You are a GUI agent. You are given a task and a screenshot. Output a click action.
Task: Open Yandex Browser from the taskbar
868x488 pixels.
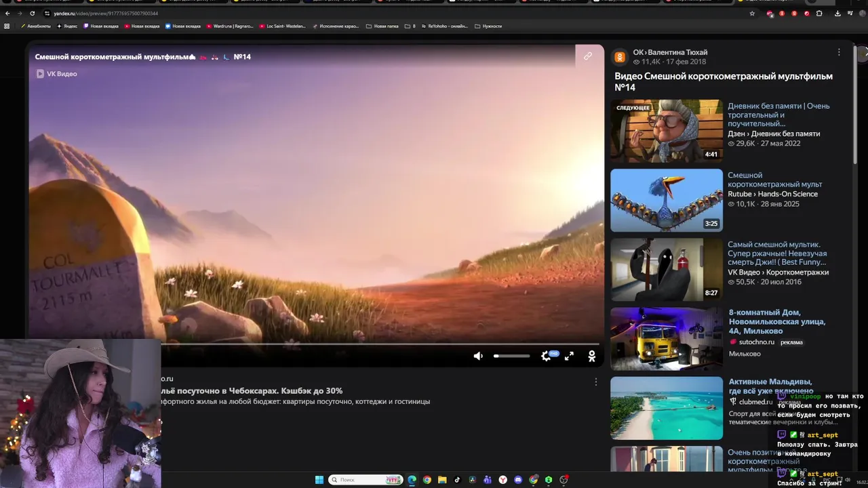503,480
